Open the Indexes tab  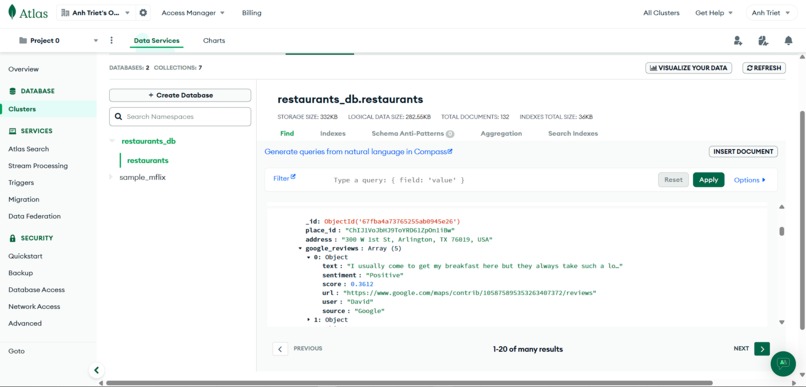(333, 134)
